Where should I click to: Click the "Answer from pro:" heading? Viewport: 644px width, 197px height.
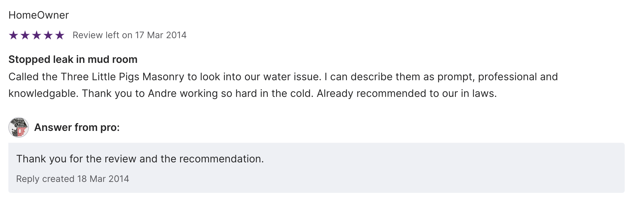coord(77,127)
